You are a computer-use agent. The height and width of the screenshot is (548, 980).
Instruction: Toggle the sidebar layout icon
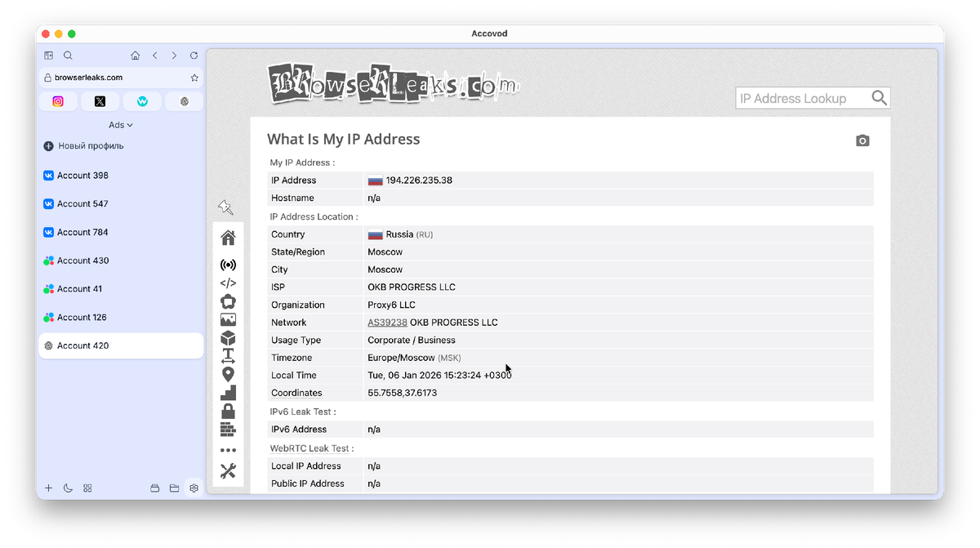(x=48, y=56)
